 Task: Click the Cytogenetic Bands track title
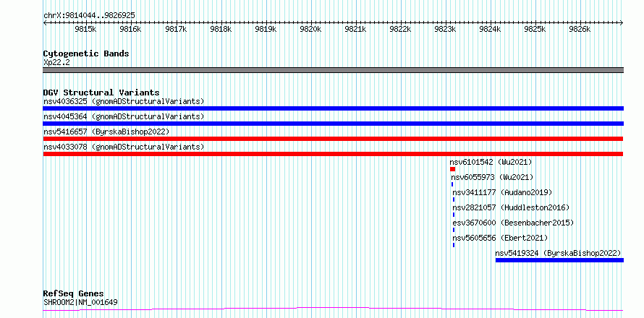click(x=86, y=53)
